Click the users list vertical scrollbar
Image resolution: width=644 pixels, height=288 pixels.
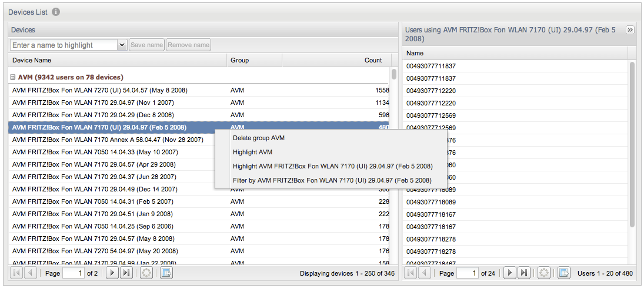[632, 144]
